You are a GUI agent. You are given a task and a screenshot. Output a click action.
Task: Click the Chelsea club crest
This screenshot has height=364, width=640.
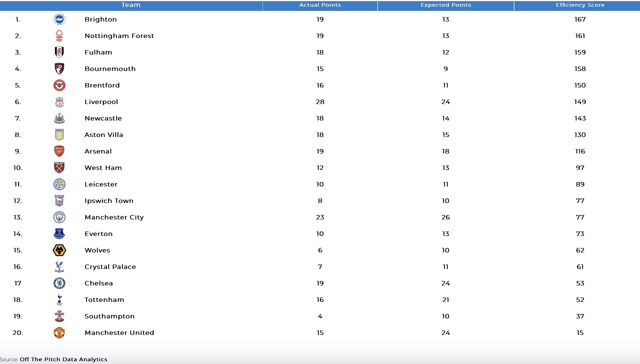pos(59,283)
